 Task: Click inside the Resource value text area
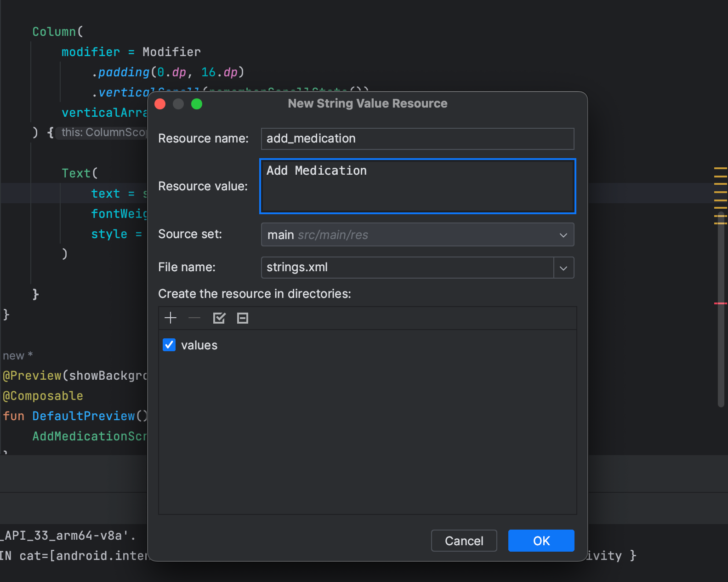click(417, 186)
